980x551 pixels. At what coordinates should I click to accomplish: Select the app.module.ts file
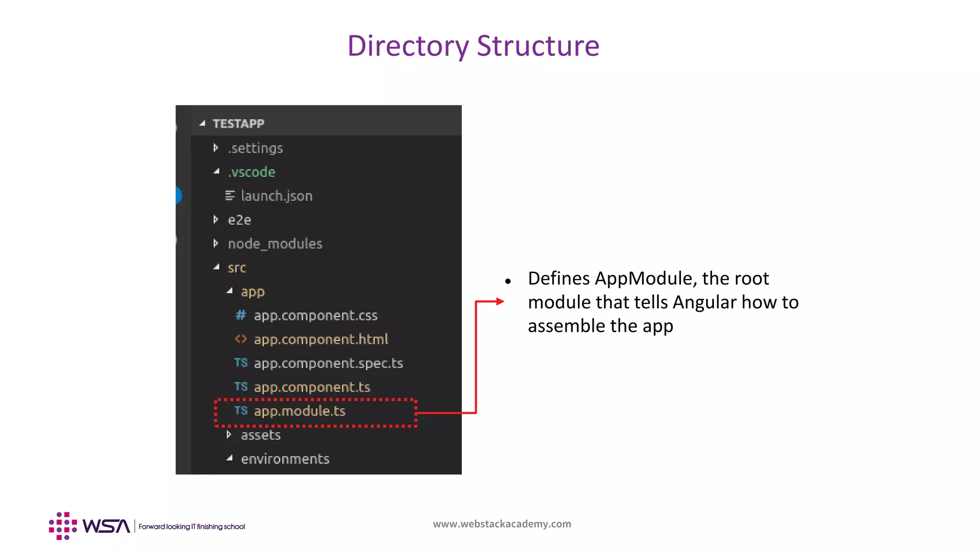click(x=300, y=411)
